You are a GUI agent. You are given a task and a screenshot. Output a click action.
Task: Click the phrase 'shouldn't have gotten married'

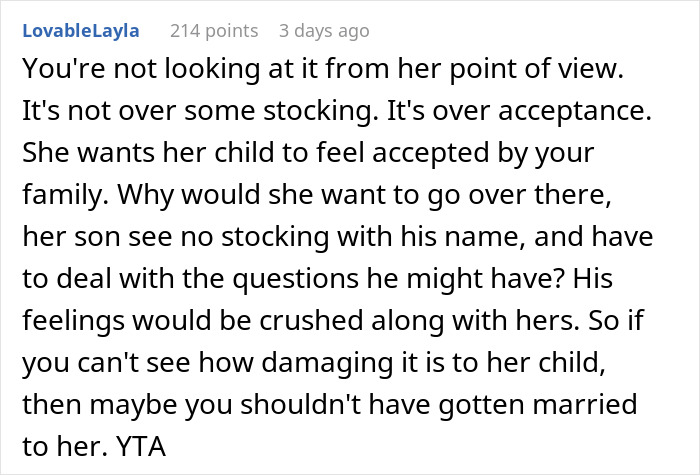click(x=438, y=405)
